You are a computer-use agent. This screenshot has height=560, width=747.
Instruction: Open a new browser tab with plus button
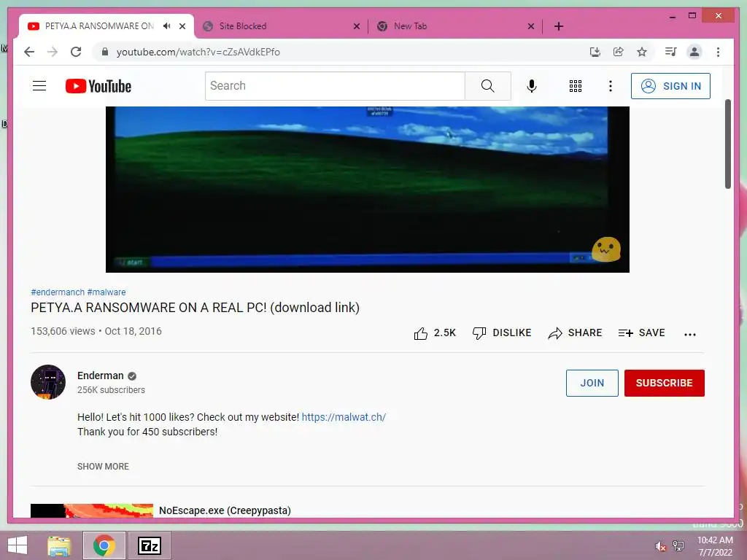coord(559,26)
